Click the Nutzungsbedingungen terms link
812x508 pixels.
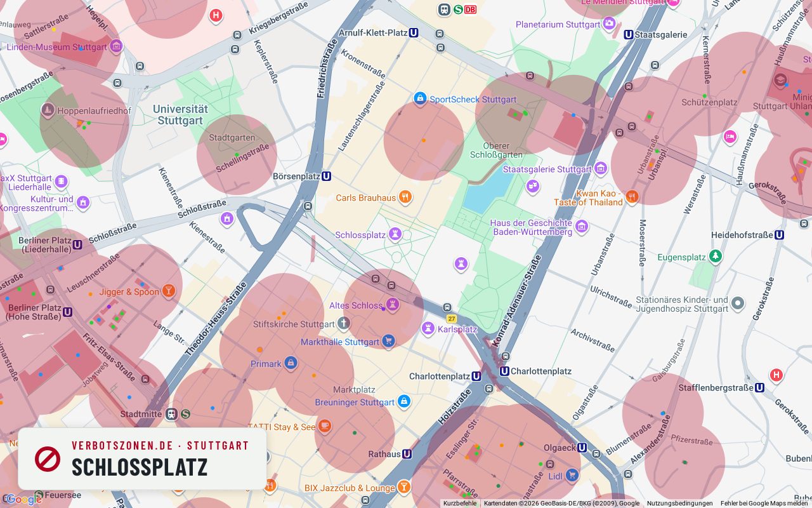680,504
